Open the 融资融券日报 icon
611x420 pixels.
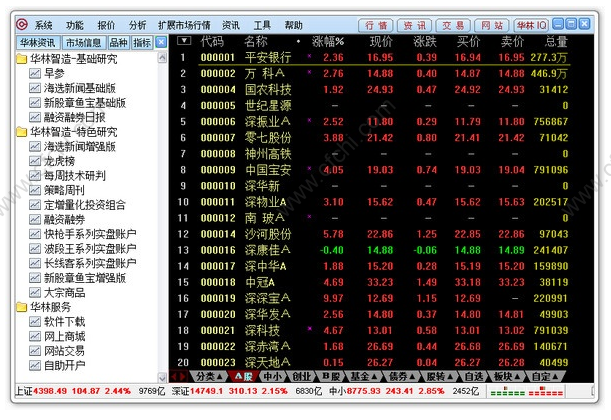(x=35, y=117)
